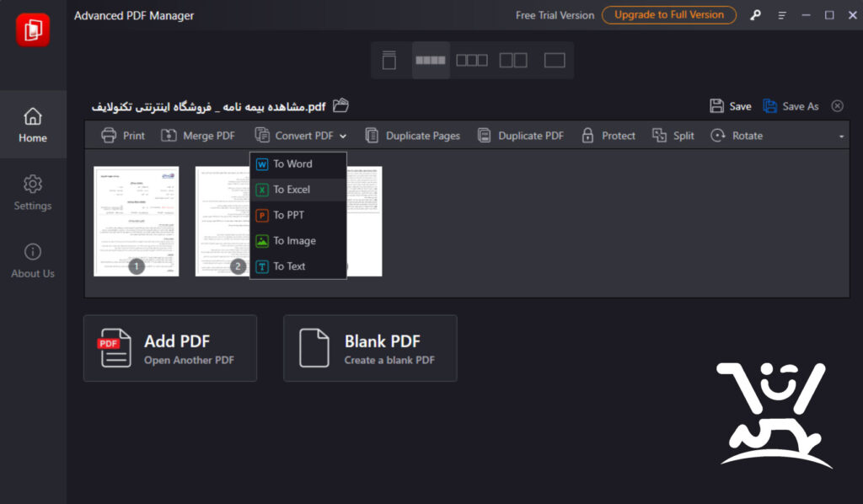Select the third page thumbnail
863x504 pixels.
tap(364, 221)
